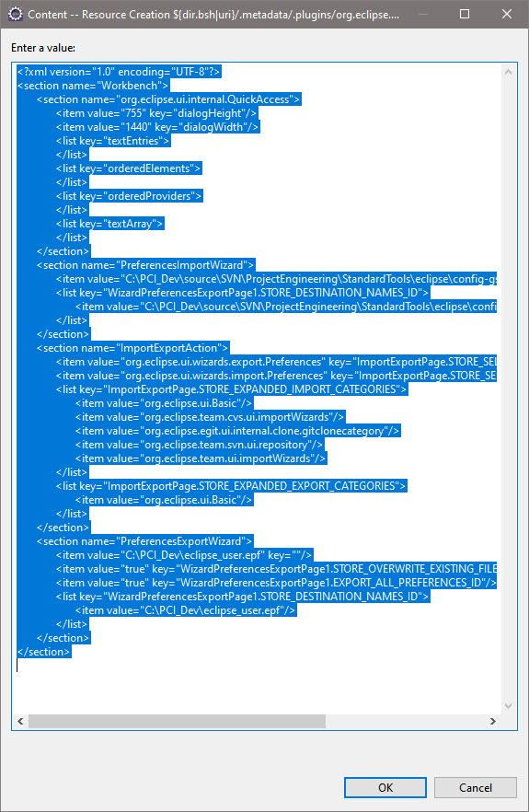Minimize the Content dialog window
Image resolution: width=529 pixels, height=812 pixels.
coord(423,14)
